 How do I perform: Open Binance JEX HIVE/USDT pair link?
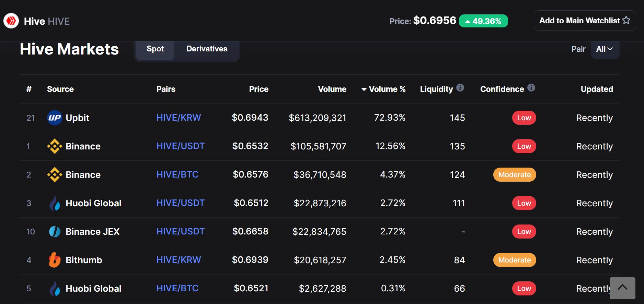click(x=181, y=231)
